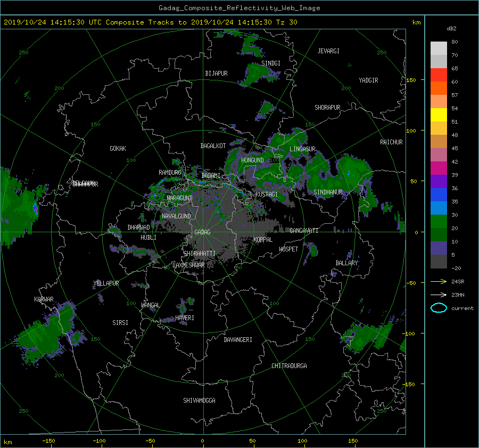Image resolution: width=479 pixels, height=448 pixels.
Task: Select the HAVERI city label
Action: pos(185,318)
